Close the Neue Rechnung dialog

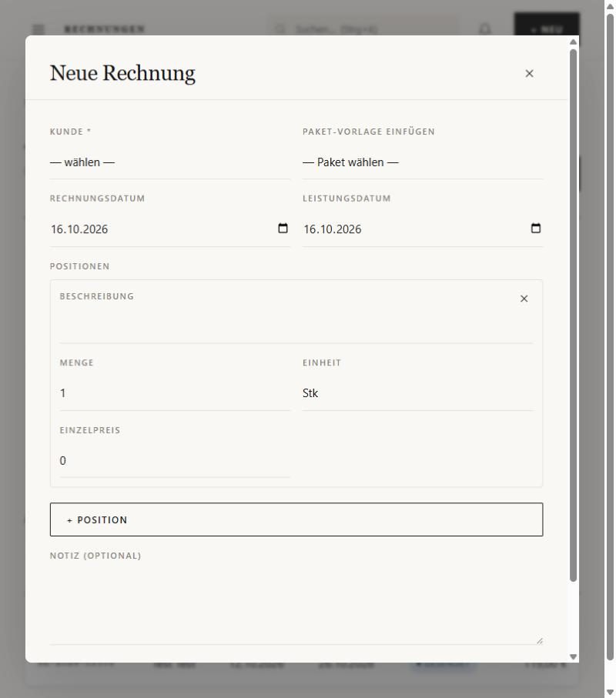(529, 73)
